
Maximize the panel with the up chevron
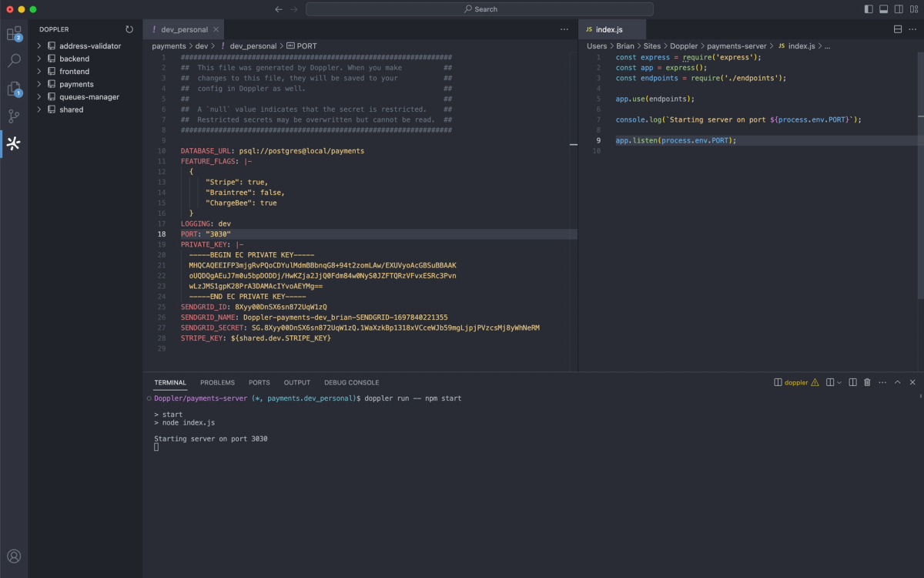898,382
